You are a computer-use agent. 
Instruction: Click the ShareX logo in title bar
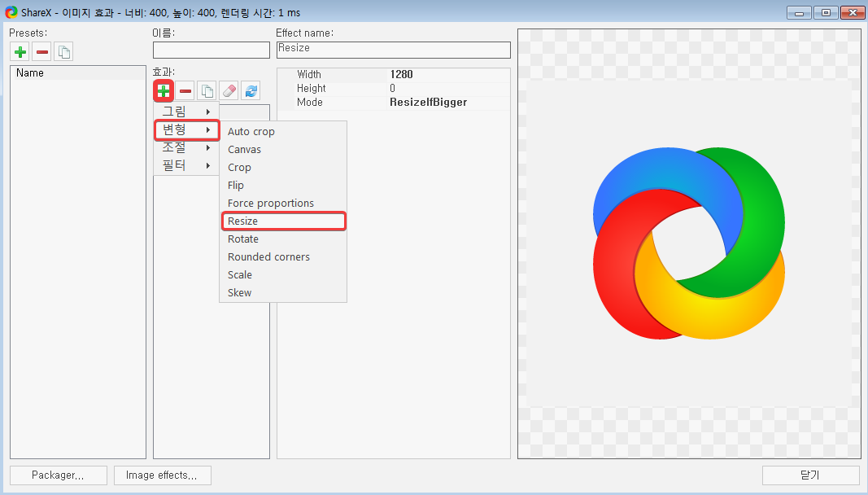(11, 12)
